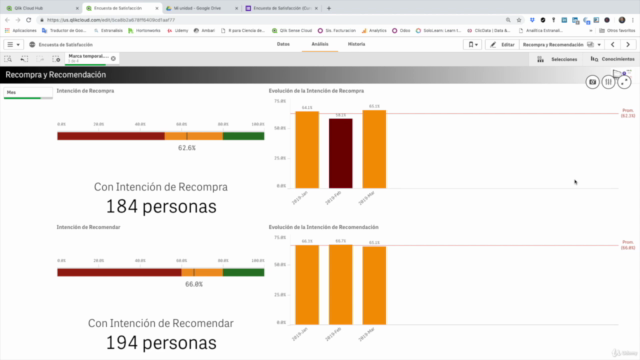Open the Qlik Sense Cloud bookmark
The width and height of the screenshot is (640, 360).
point(292,31)
